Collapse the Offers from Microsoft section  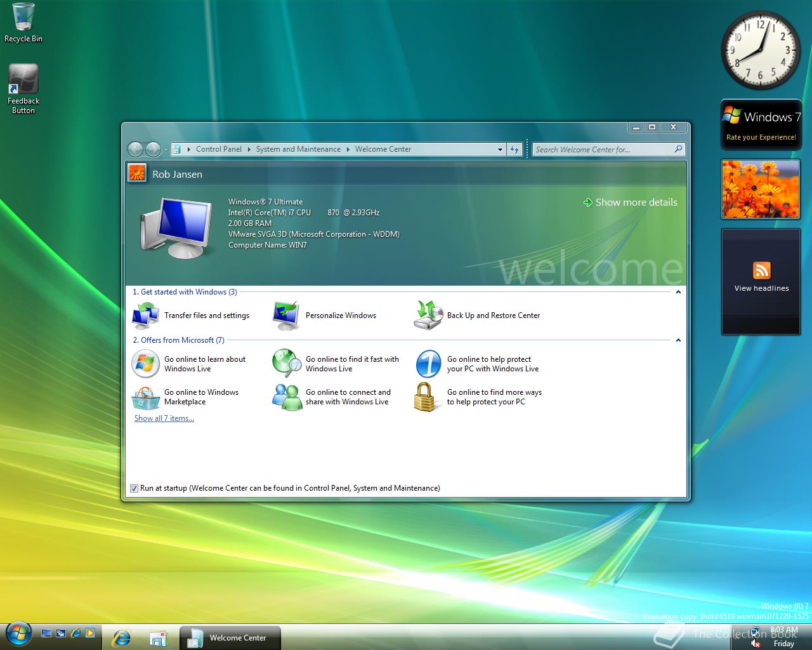pos(678,340)
